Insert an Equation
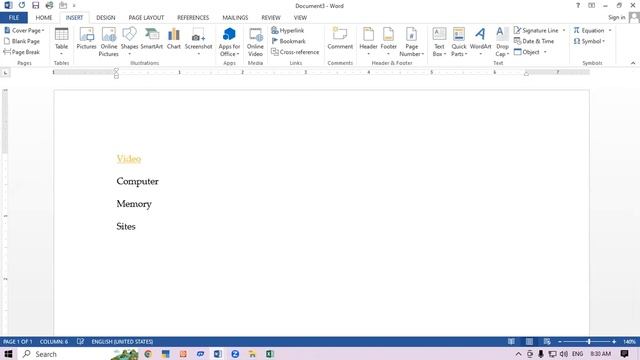The width and height of the screenshot is (640, 360). tap(589, 31)
